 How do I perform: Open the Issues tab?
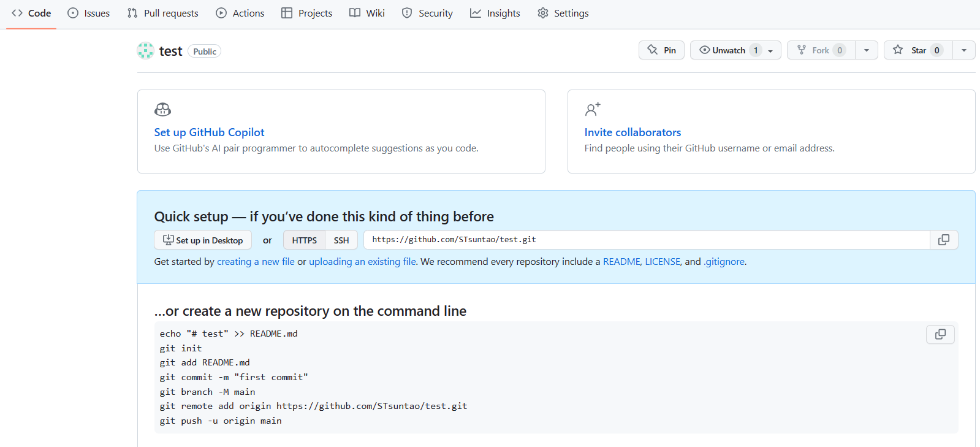[89, 13]
